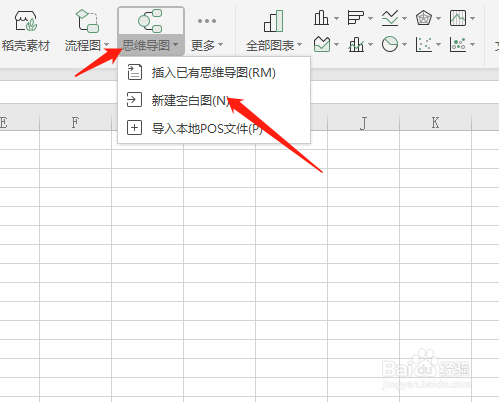Choose 导入本地POS文件(P) menu item
This screenshot has height=402, width=499.
tap(214, 128)
